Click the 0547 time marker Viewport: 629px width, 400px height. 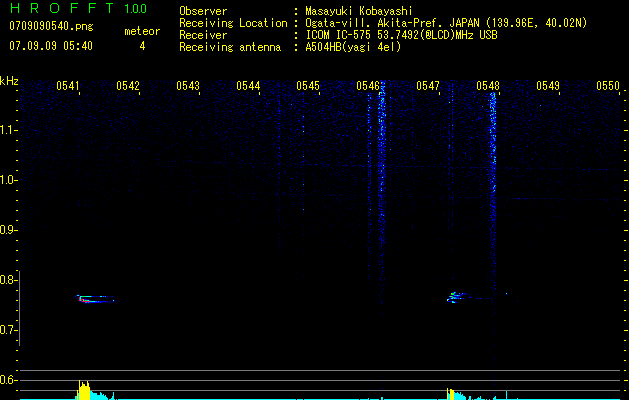pyautogui.click(x=428, y=86)
